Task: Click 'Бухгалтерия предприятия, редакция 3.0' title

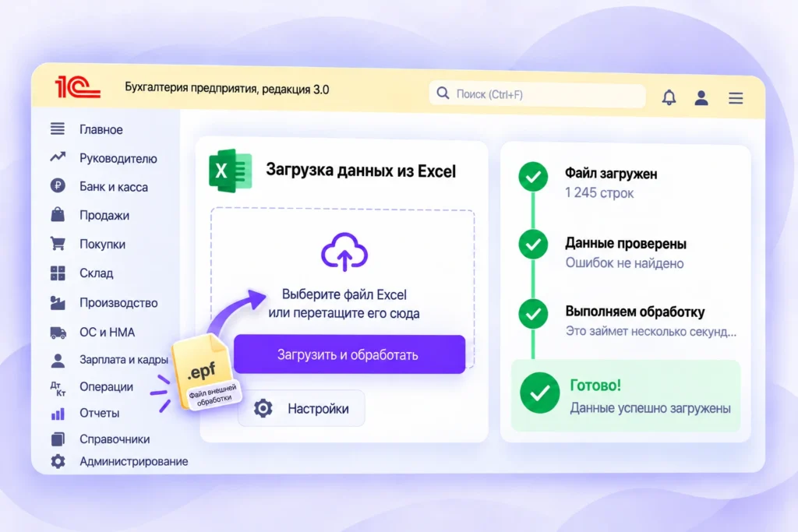Action: (x=227, y=89)
